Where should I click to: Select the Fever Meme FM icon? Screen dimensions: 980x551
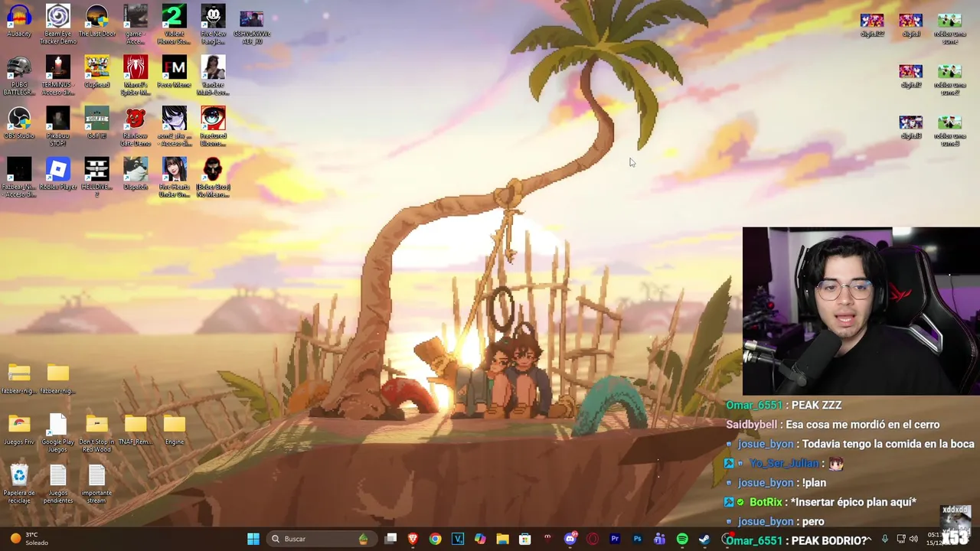click(x=174, y=73)
